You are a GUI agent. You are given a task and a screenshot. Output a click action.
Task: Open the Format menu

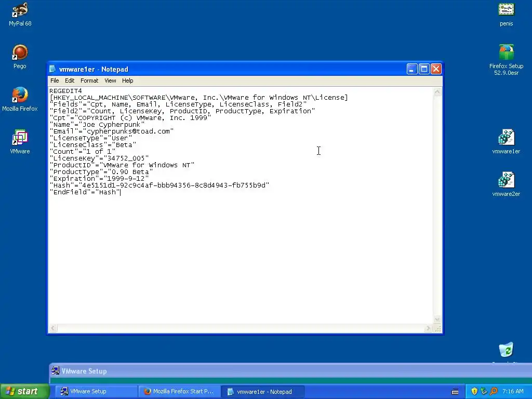coord(89,81)
